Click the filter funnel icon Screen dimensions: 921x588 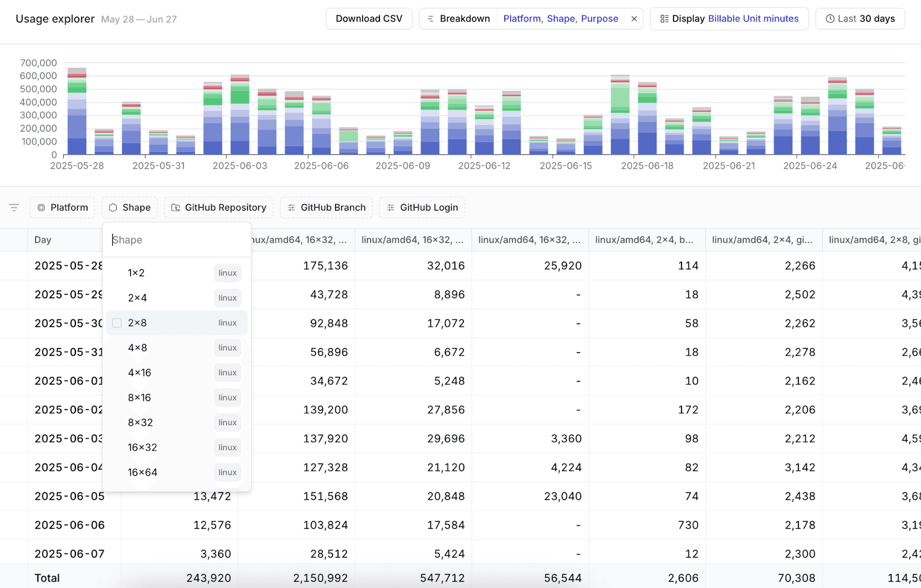click(x=14, y=208)
